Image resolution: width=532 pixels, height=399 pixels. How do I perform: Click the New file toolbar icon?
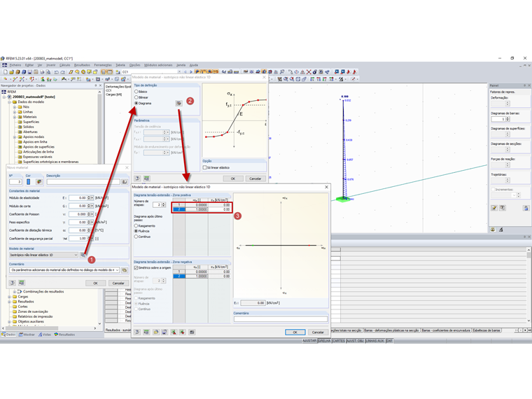tap(5, 72)
